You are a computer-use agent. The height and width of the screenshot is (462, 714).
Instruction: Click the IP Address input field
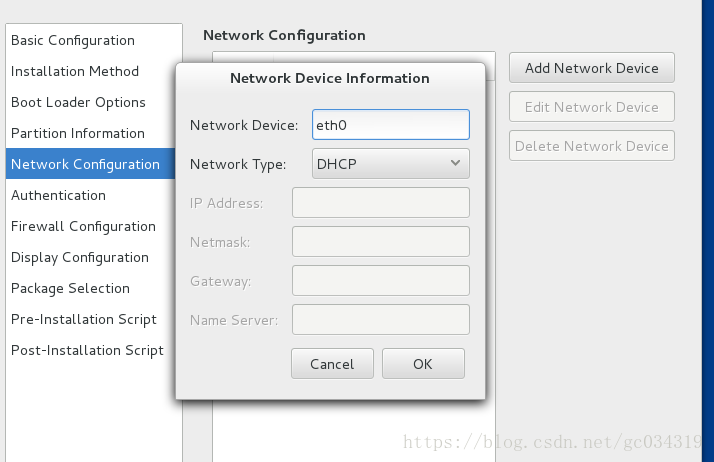coord(381,203)
